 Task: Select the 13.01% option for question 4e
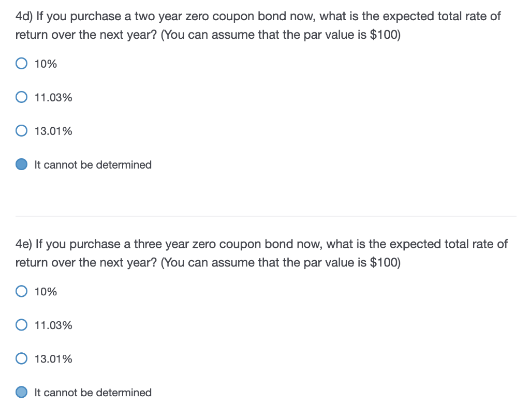coord(21,358)
